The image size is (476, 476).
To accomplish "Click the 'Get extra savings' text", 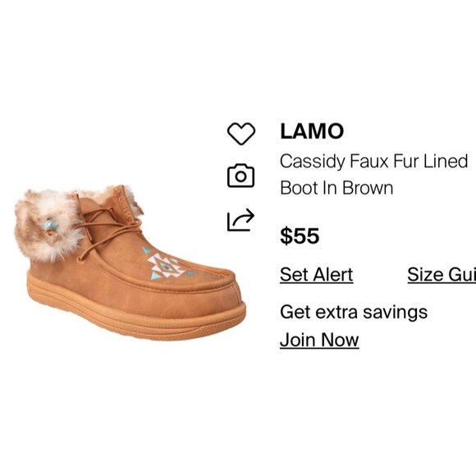I will tap(354, 312).
